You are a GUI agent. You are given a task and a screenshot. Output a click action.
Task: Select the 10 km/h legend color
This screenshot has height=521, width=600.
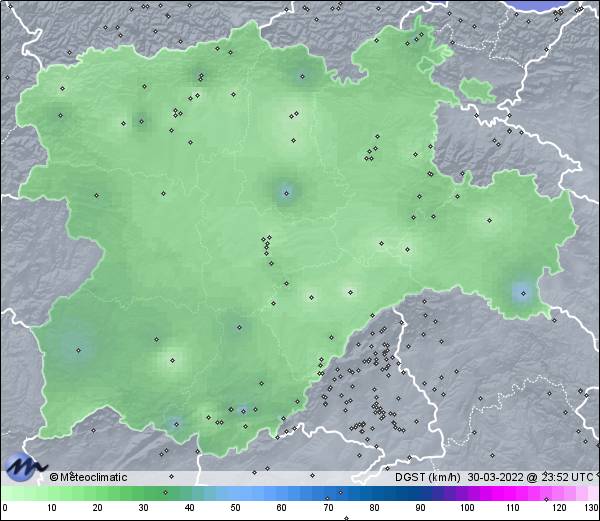click(51, 494)
